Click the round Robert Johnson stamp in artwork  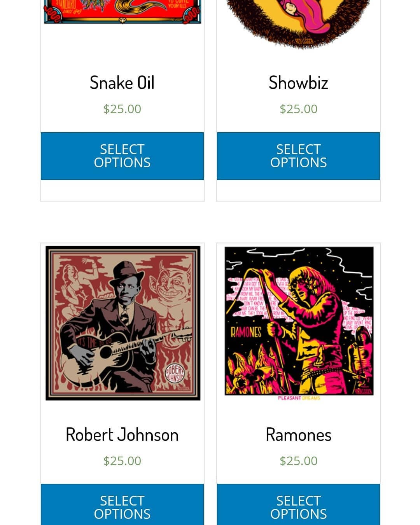(175, 374)
